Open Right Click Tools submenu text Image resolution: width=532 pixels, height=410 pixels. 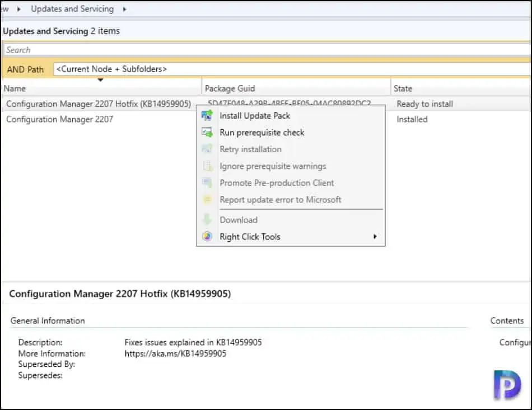point(250,237)
